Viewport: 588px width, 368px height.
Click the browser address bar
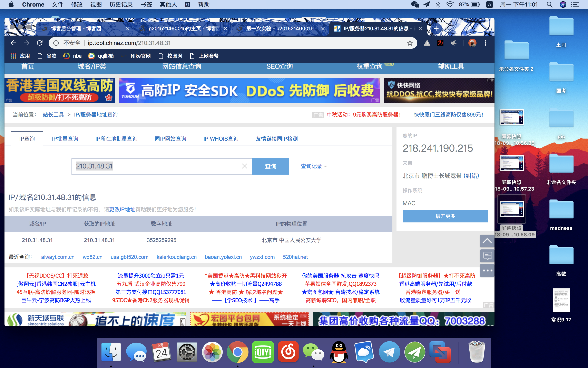(x=233, y=43)
